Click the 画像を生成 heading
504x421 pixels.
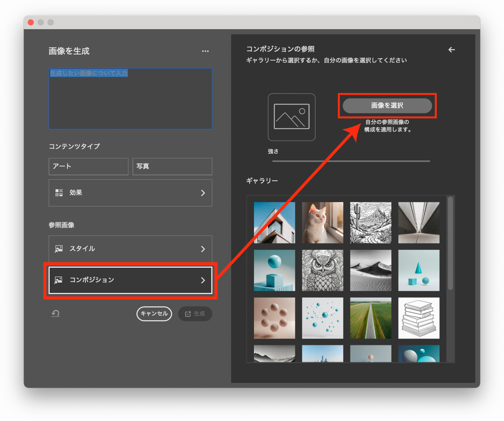pyautogui.click(x=69, y=51)
